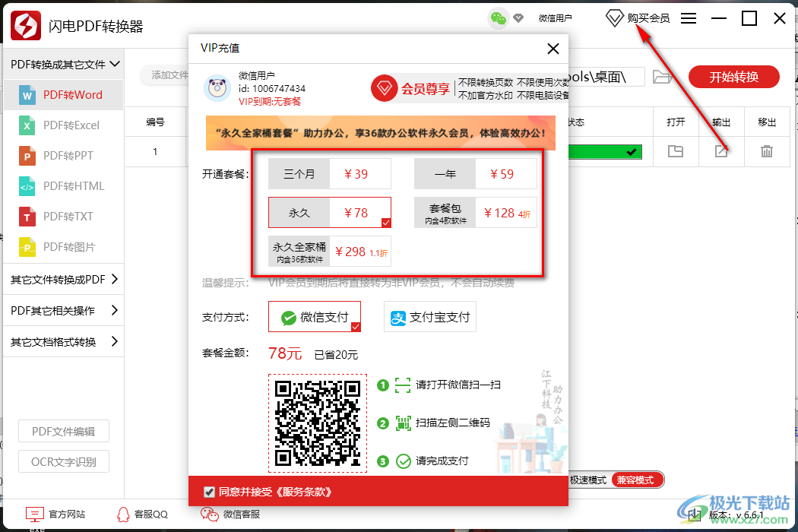Select PDF转图片 conversion
Image resolution: width=798 pixels, height=532 pixels.
pos(64,248)
